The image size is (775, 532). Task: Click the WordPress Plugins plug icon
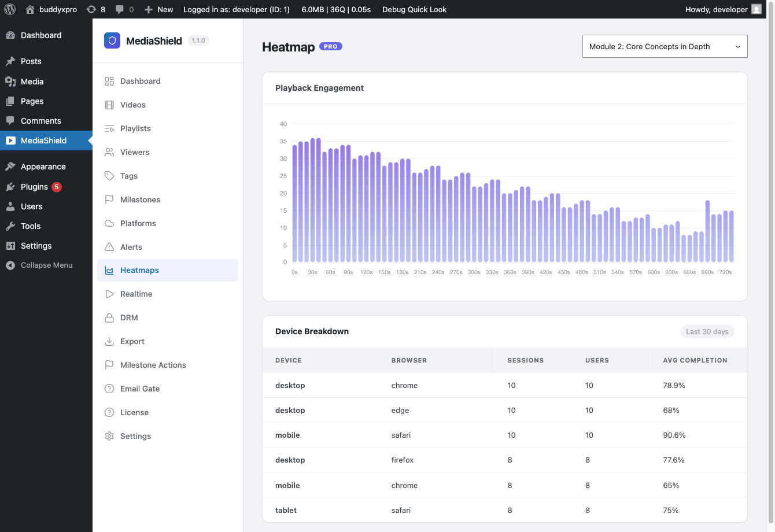pos(10,187)
